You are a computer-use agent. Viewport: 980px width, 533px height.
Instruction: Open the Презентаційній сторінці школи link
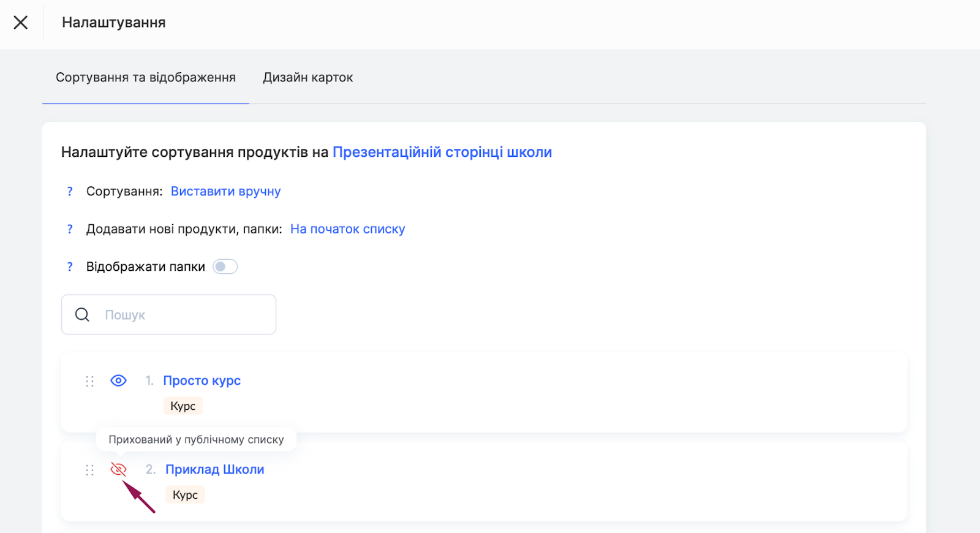pos(442,152)
